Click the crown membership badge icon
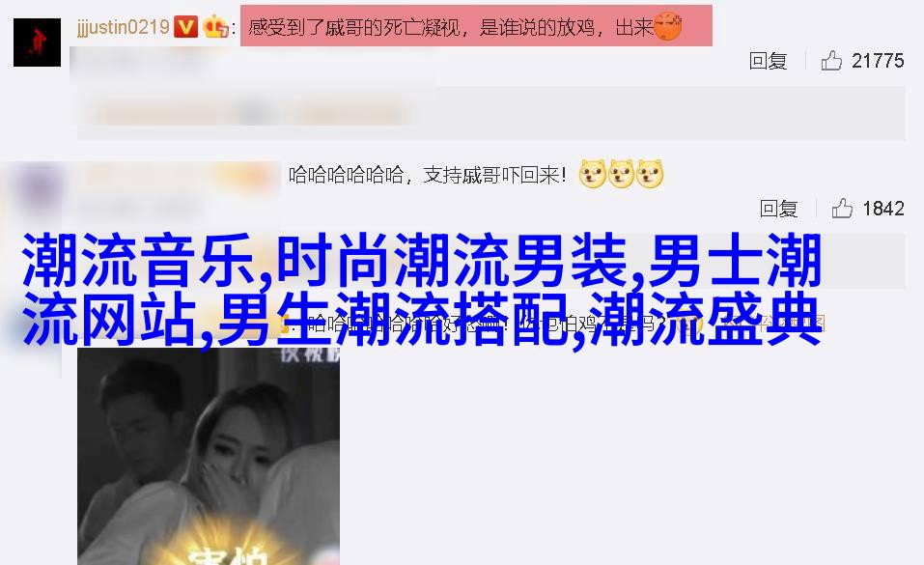 (x=215, y=27)
